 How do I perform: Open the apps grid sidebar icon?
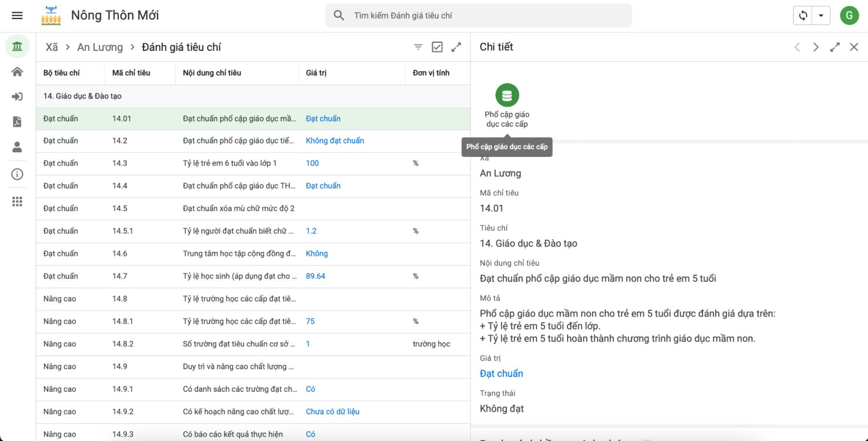click(17, 201)
